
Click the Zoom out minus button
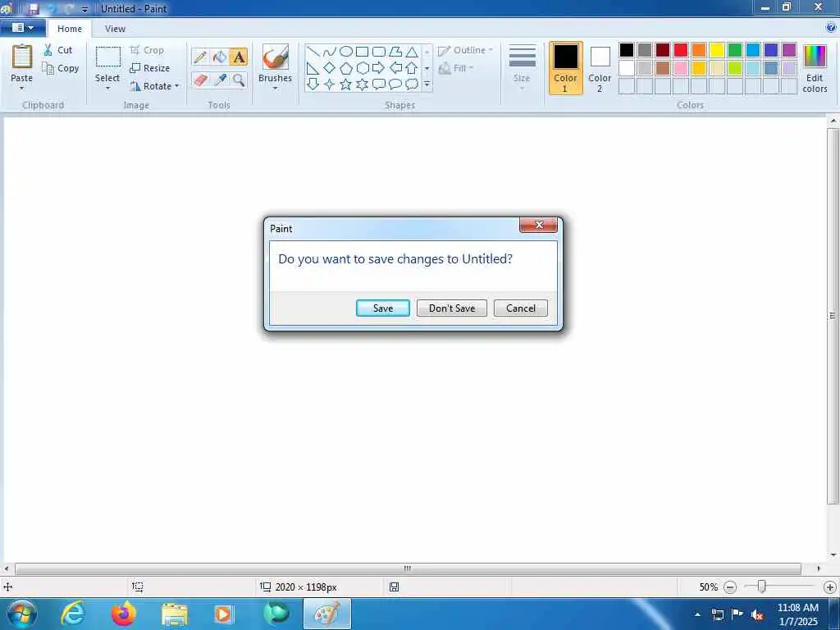point(729,587)
